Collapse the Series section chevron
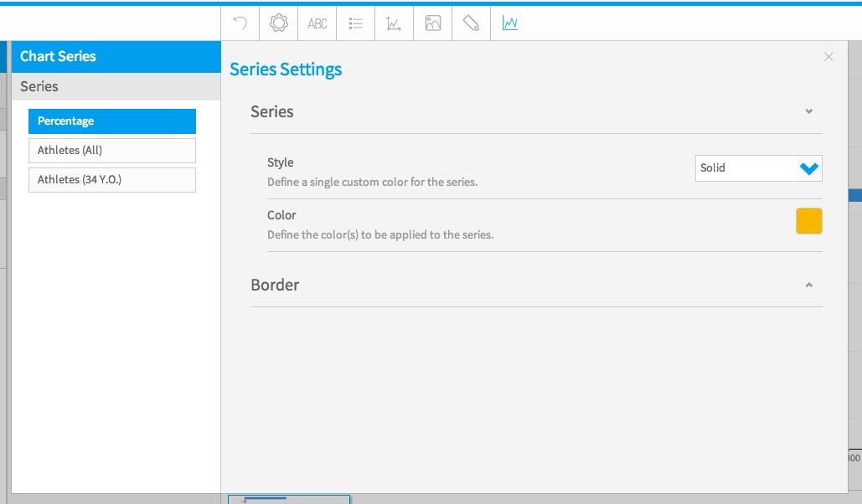 (x=809, y=111)
